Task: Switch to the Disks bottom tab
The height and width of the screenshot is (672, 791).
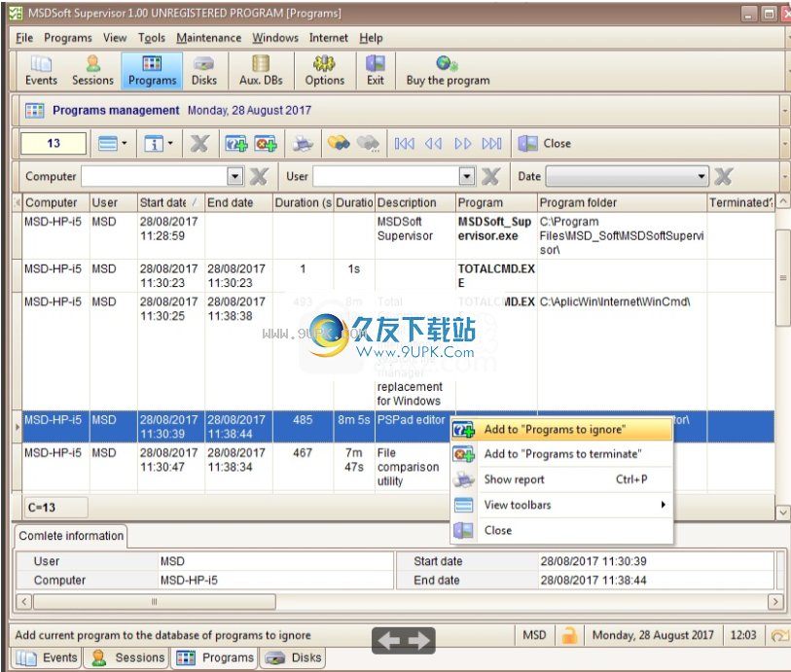Action: [294, 657]
